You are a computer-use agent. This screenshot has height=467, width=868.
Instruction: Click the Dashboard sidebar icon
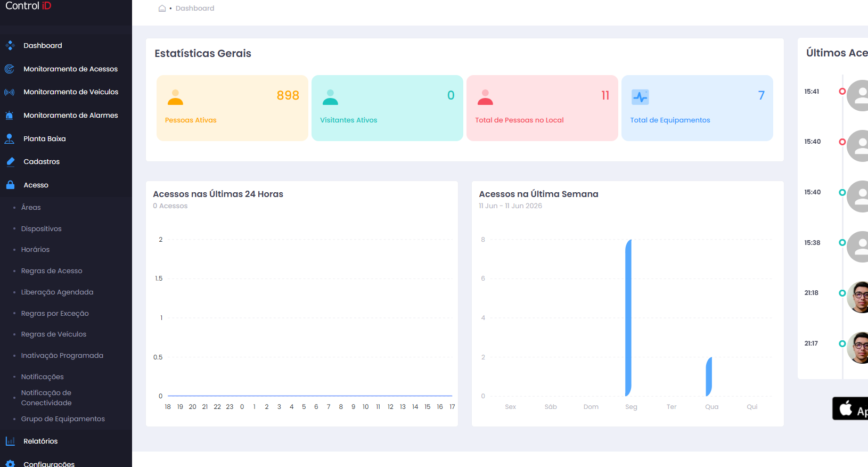[x=10, y=45]
